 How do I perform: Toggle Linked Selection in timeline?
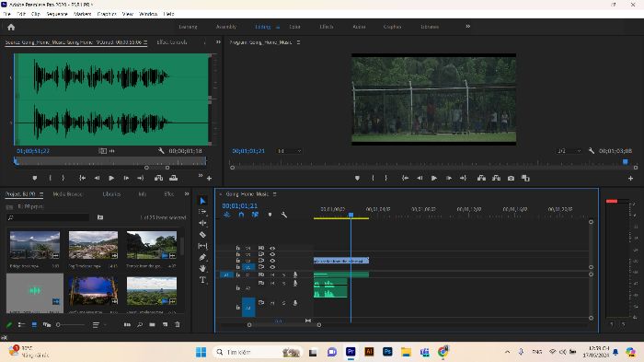coord(255,215)
